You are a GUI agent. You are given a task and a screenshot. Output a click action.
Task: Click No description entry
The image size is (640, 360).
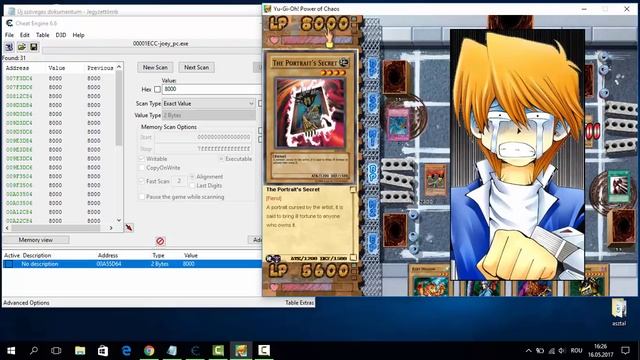pyautogui.click(x=40, y=264)
